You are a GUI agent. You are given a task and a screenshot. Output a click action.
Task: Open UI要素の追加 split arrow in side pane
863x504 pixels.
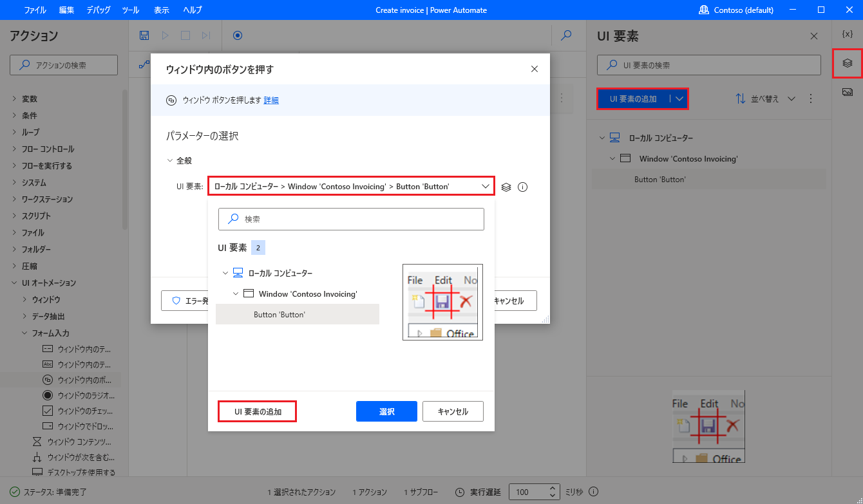click(679, 98)
